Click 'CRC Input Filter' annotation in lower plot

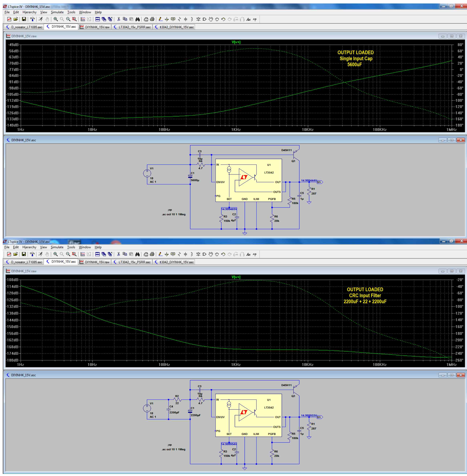point(365,295)
